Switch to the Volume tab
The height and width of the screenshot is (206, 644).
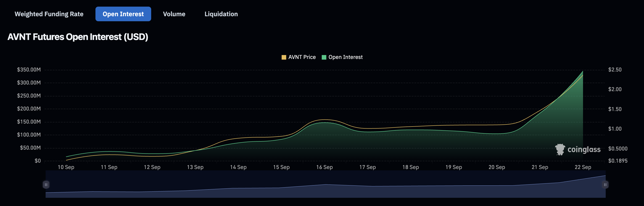tap(174, 14)
